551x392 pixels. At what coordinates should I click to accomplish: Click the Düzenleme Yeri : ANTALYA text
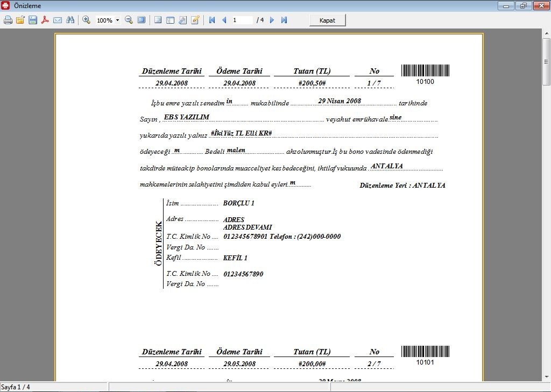point(402,185)
